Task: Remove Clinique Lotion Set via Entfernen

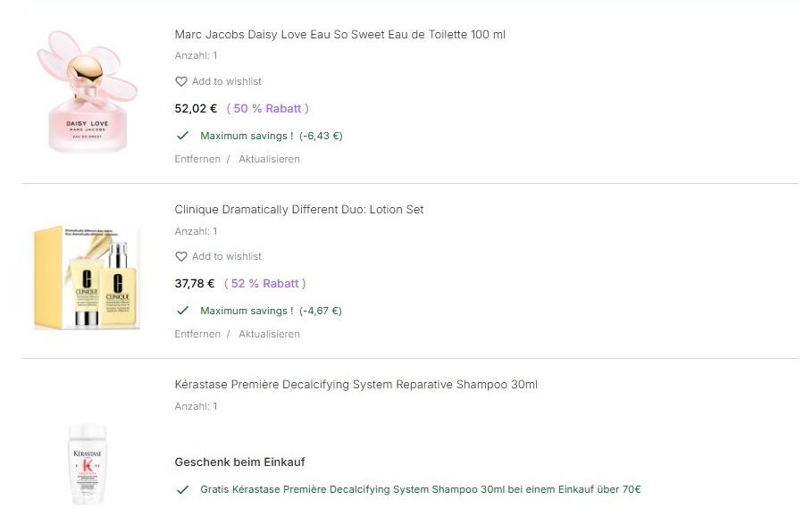Action: click(197, 334)
